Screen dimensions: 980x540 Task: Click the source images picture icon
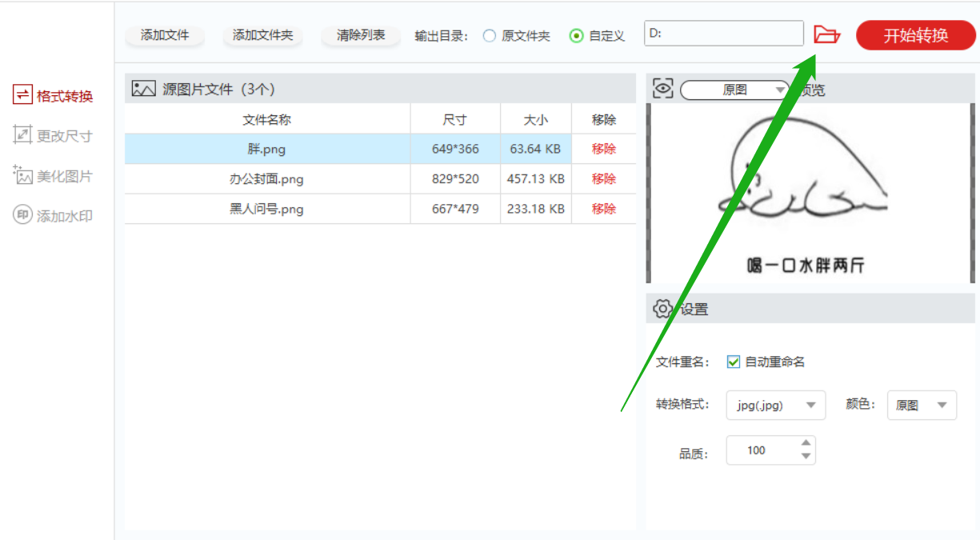143,89
